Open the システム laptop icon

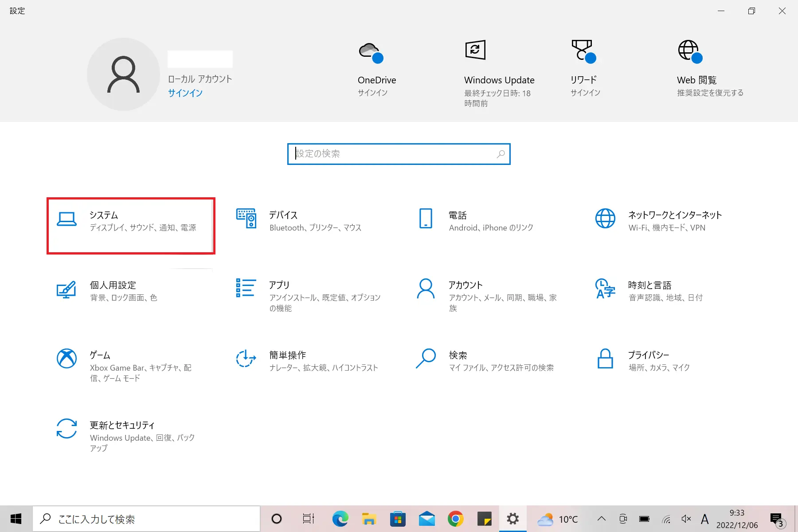[x=66, y=219]
